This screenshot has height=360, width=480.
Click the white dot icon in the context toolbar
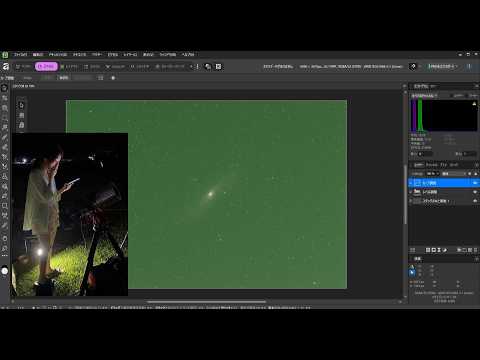[x=113, y=78]
